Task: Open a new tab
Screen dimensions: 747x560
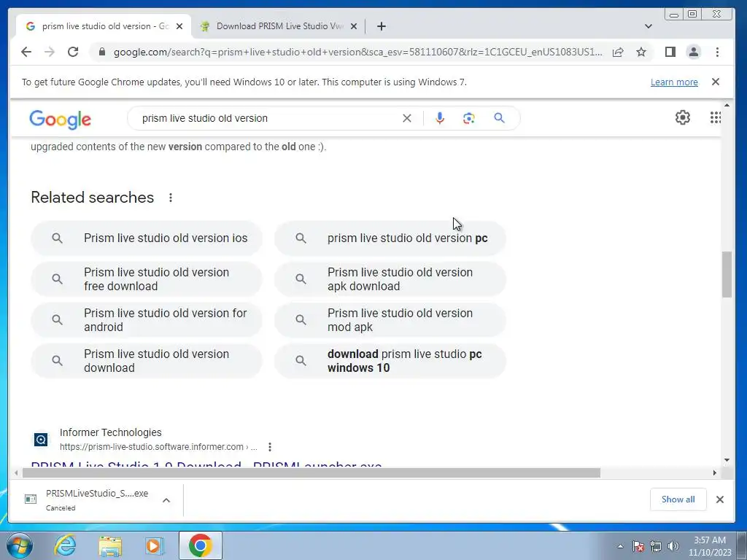Action: click(x=381, y=26)
